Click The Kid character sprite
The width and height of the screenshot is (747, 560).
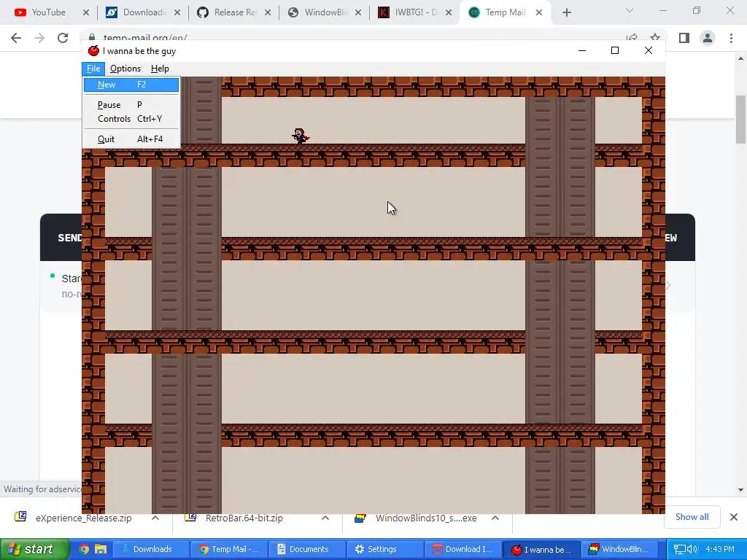tap(300, 136)
